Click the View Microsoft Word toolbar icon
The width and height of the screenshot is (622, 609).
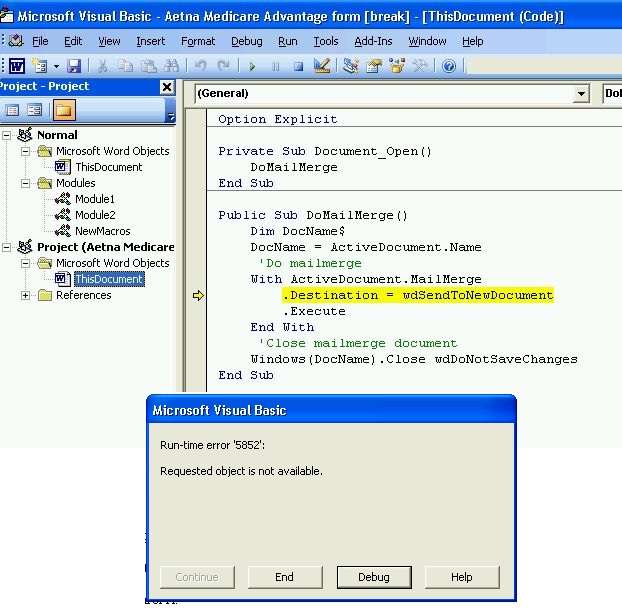17,66
